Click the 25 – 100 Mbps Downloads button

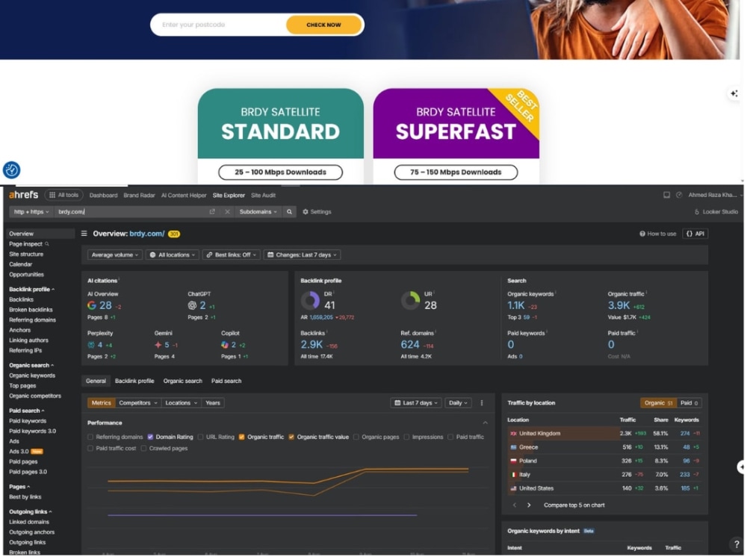(x=280, y=172)
